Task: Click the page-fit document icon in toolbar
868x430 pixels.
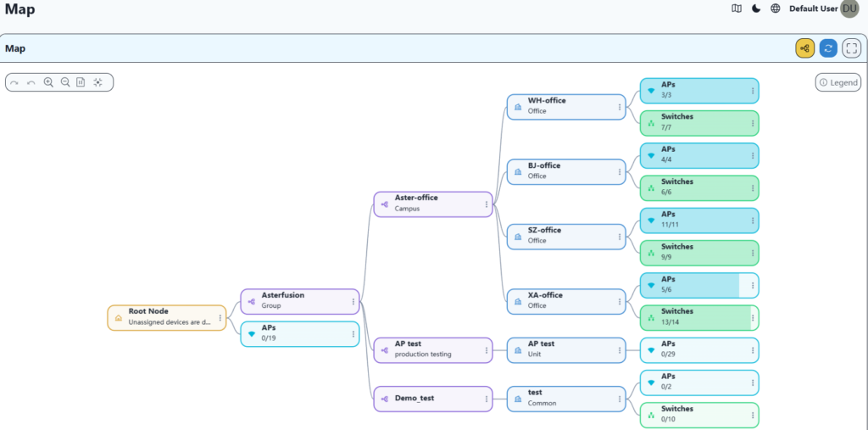Action: point(81,82)
